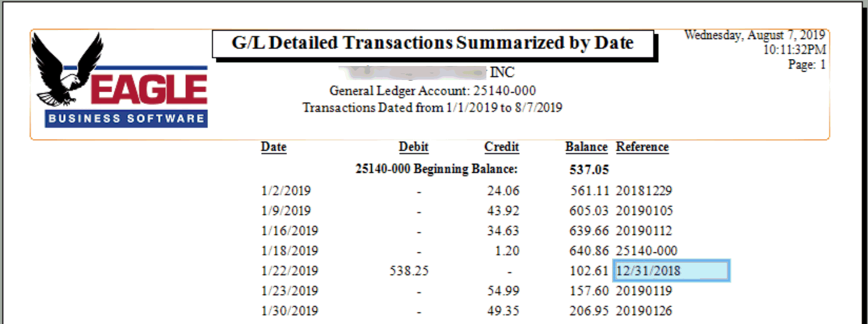Click the 1/2/2019 date entry
868x324 pixels.
(x=286, y=191)
